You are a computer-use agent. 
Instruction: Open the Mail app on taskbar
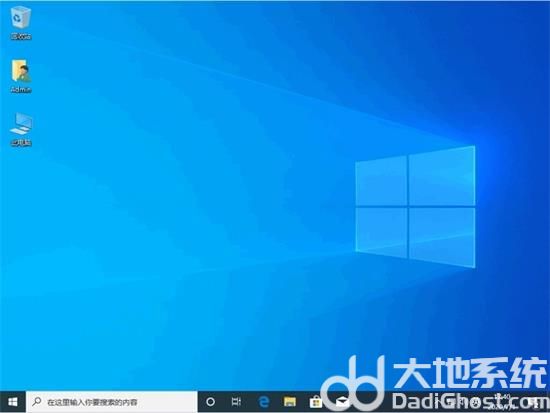pos(342,402)
